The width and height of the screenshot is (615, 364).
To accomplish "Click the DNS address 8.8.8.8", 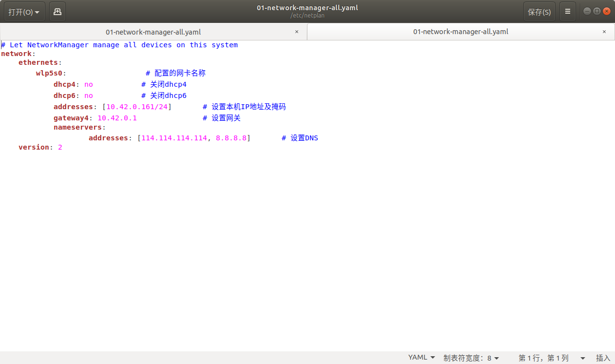I will [231, 138].
